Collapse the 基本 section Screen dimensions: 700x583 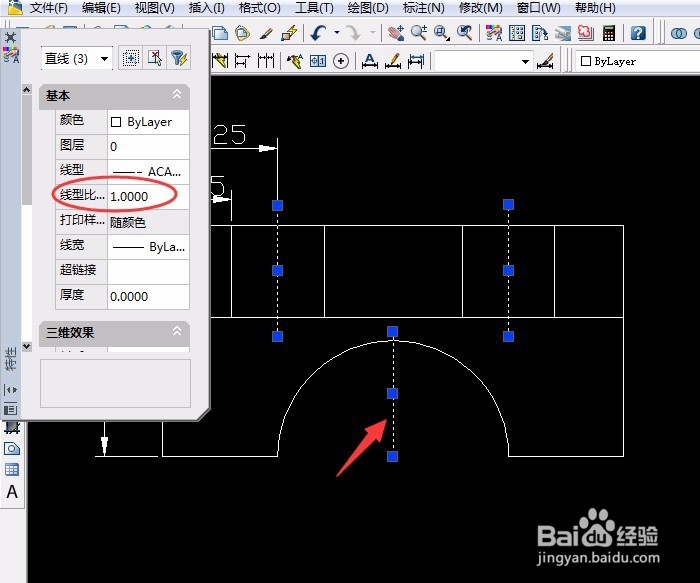(177, 94)
